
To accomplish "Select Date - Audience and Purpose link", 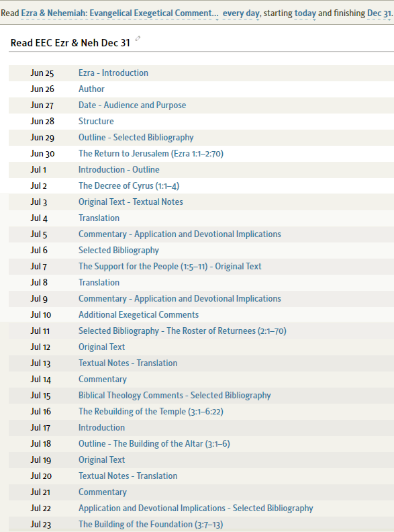I will 132,105.
